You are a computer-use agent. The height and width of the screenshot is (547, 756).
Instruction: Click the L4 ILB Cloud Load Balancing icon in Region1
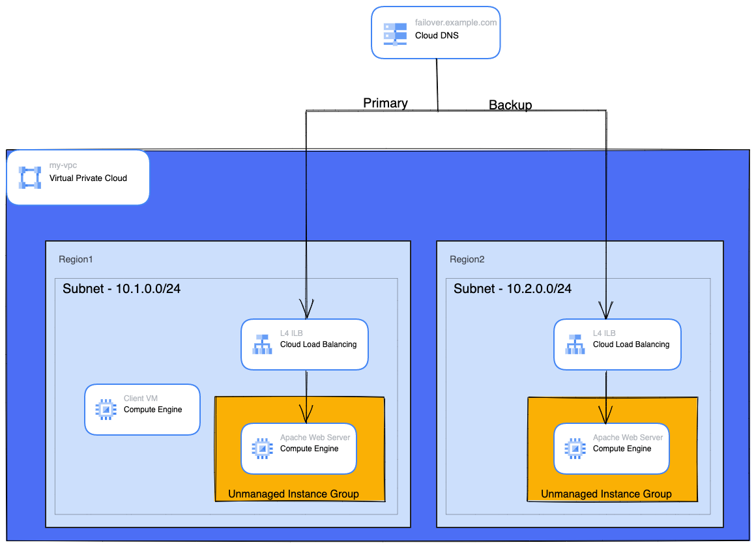tap(263, 344)
